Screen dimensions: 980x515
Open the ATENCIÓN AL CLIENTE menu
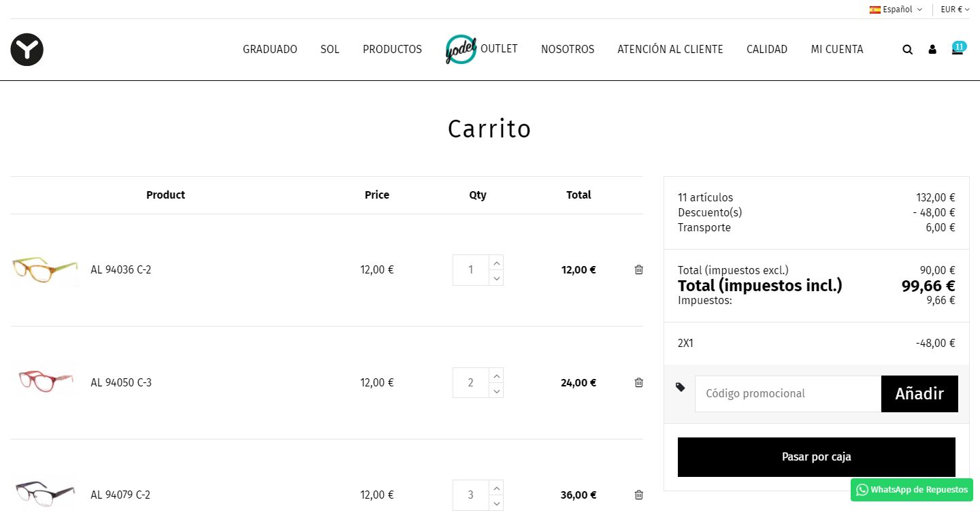click(x=670, y=49)
